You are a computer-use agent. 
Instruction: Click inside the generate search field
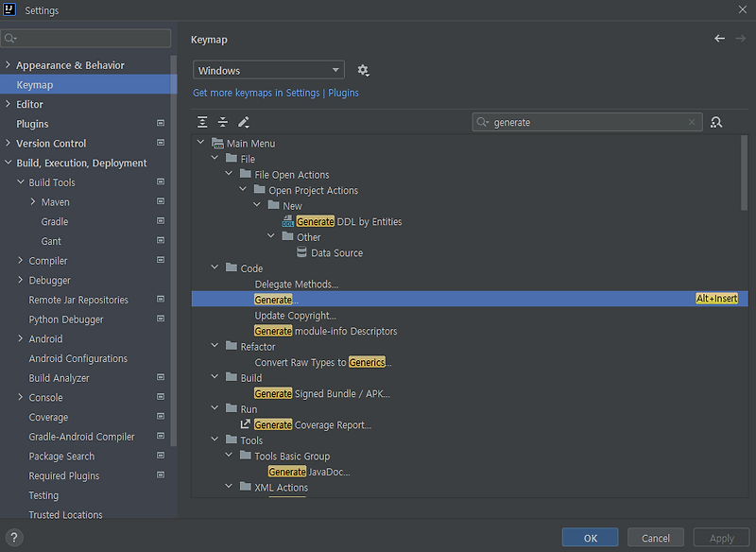pyautogui.click(x=567, y=122)
